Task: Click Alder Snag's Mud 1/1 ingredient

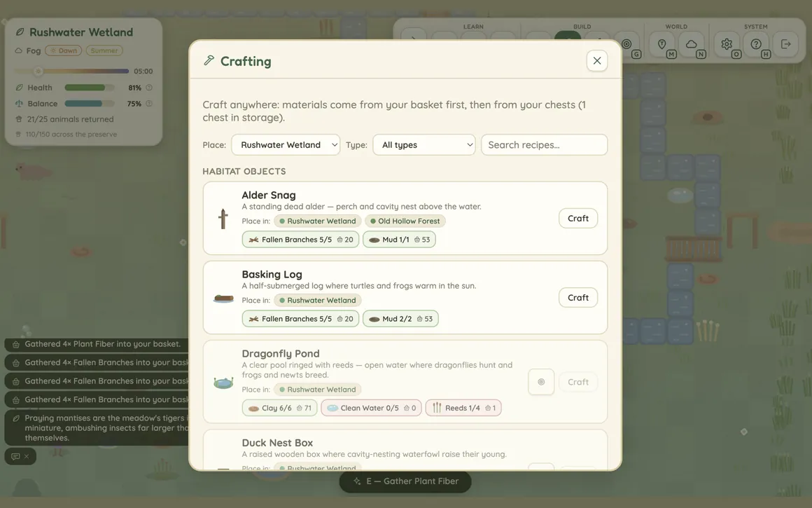Action: (399, 240)
